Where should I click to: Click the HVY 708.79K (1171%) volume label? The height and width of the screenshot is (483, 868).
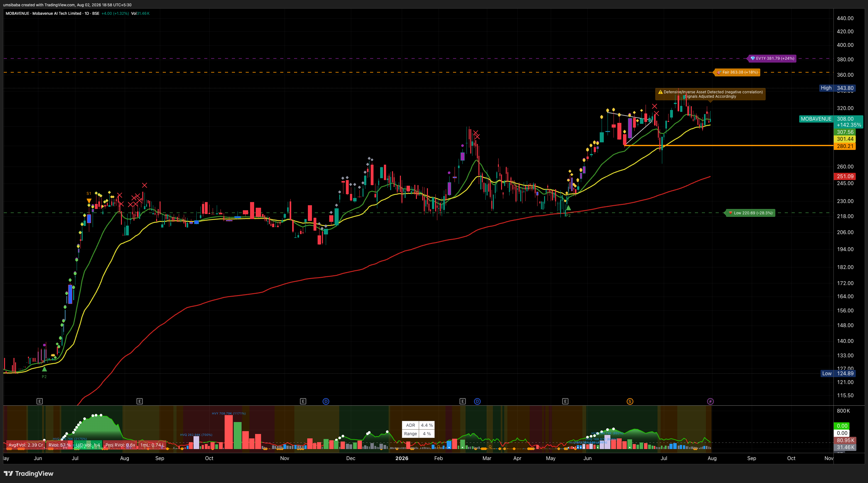(x=229, y=413)
